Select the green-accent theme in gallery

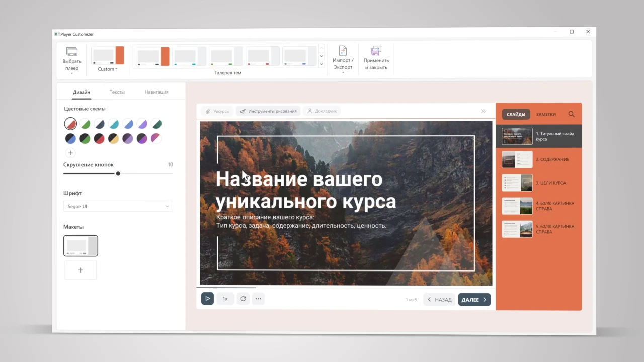pos(226,56)
